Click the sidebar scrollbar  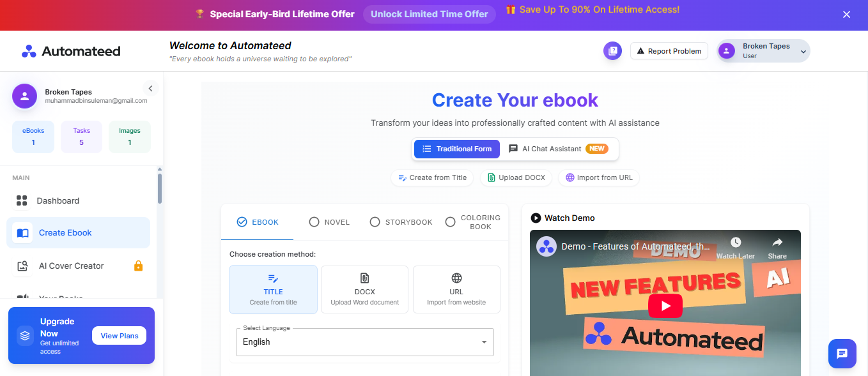tap(160, 188)
